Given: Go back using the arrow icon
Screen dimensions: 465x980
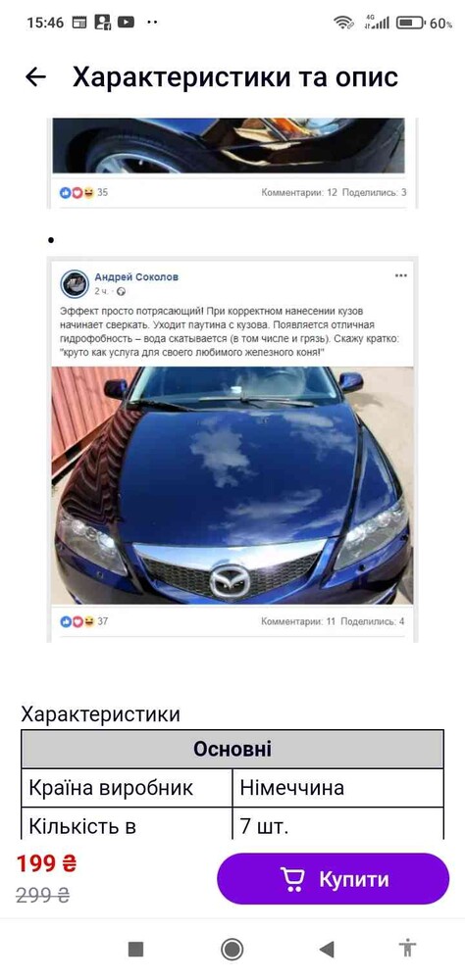Looking at the screenshot, I should (35, 76).
